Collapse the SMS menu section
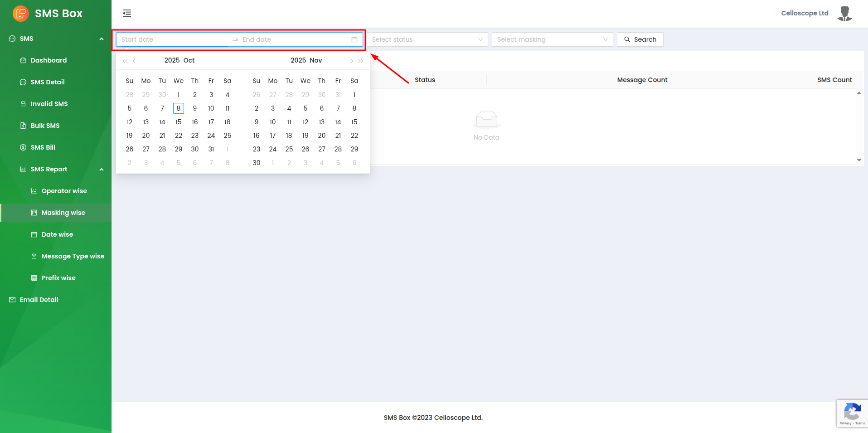The height and width of the screenshot is (433, 868). tap(102, 39)
